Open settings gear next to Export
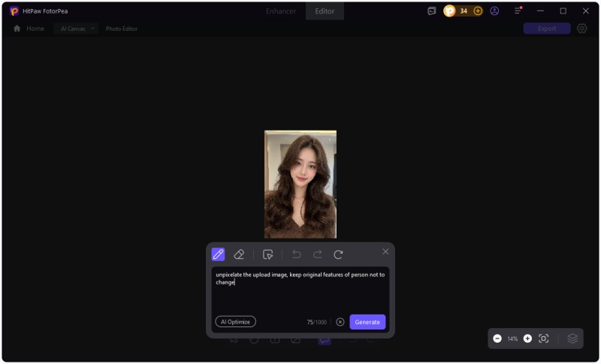Screen dimensions: 601x364 click(x=581, y=29)
